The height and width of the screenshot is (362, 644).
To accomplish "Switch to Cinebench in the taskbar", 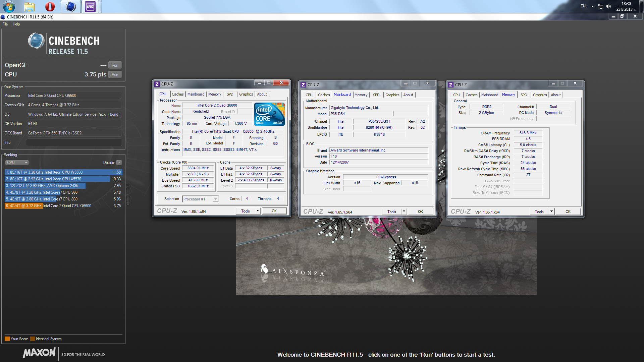I will pyautogui.click(x=70, y=6).
